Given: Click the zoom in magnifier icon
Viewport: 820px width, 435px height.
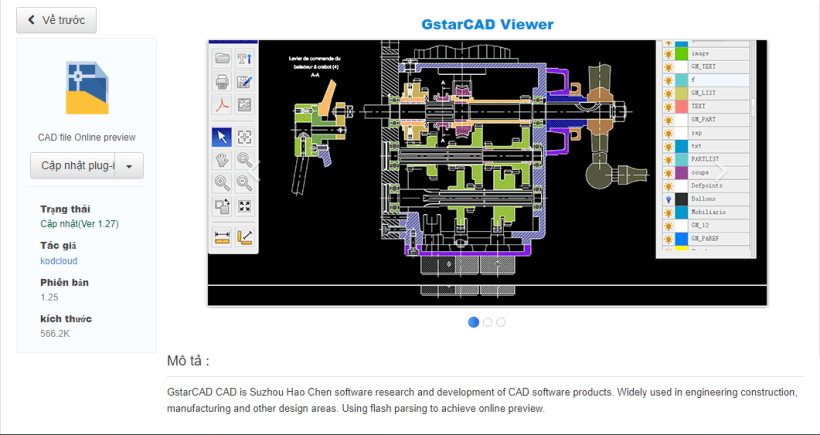Looking at the screenshot, I should pos(223,183).
